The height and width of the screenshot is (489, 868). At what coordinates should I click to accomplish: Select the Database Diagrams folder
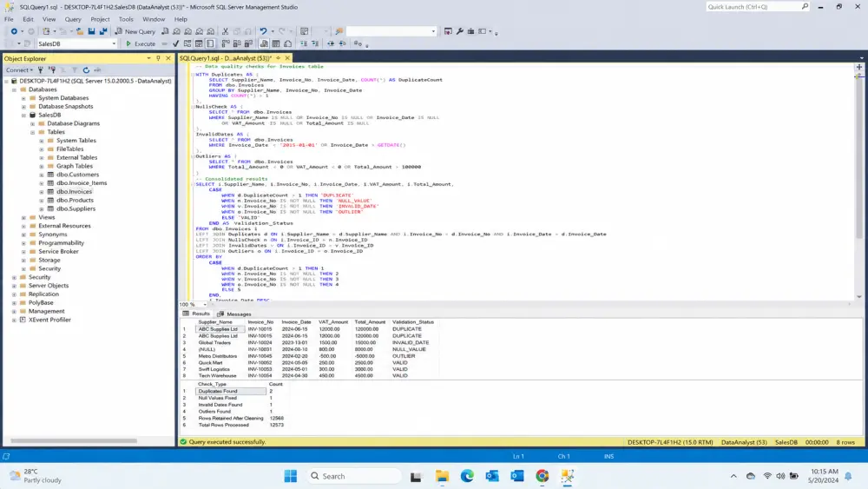73,123
